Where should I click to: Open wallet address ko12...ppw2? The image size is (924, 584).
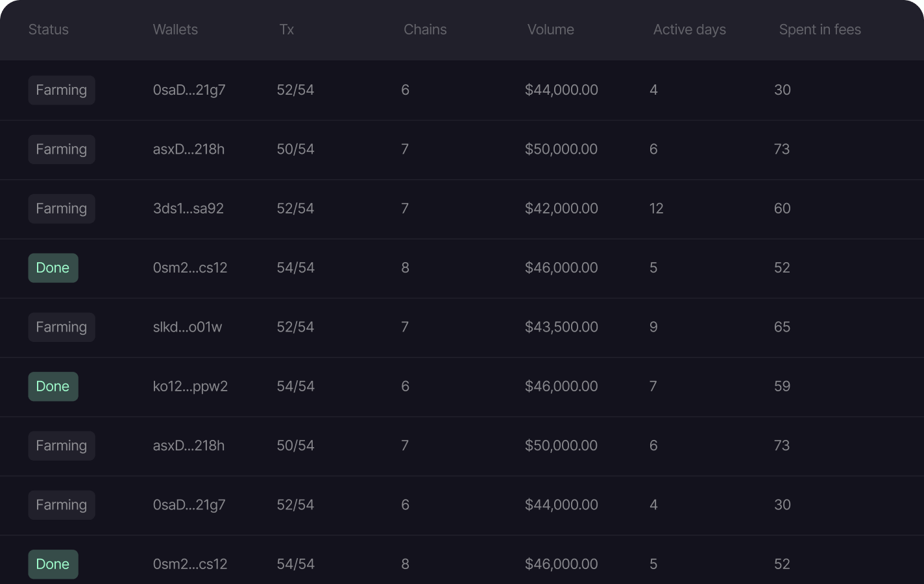tap(190, 387)
